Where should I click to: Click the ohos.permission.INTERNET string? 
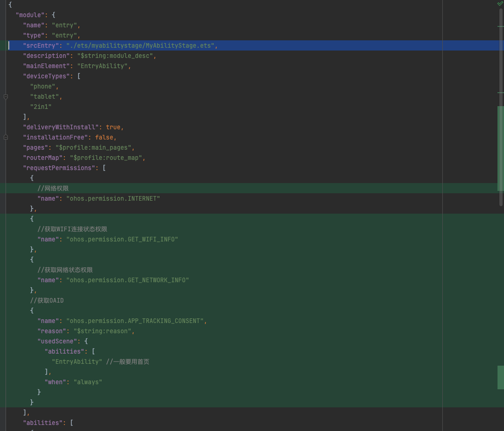tap(113, 198)
